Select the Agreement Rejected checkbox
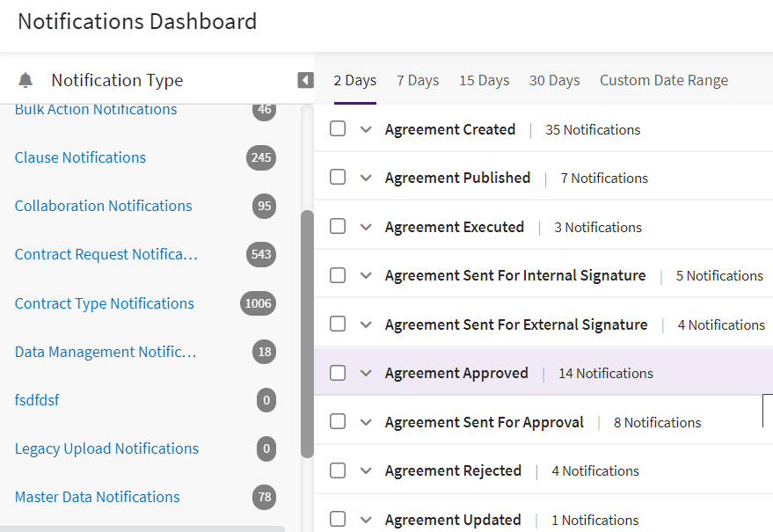 tap(338, 470)
